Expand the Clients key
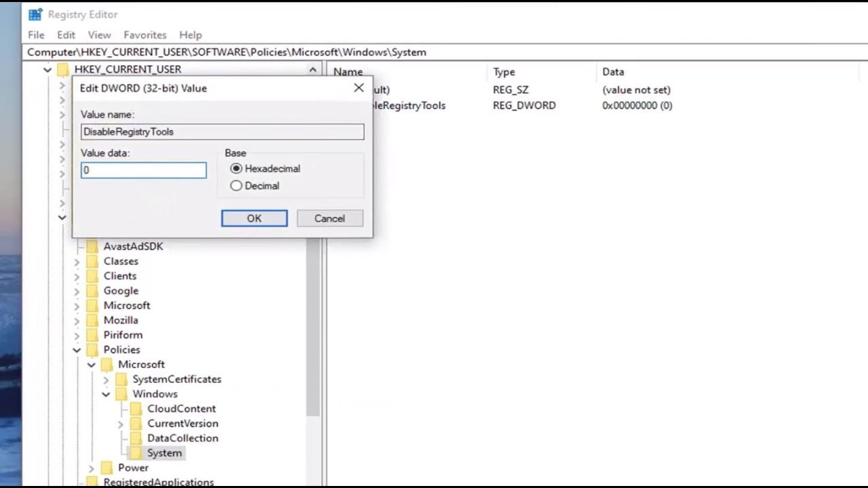The width and height of the screenshot is (868, 488). click(77, 277)
